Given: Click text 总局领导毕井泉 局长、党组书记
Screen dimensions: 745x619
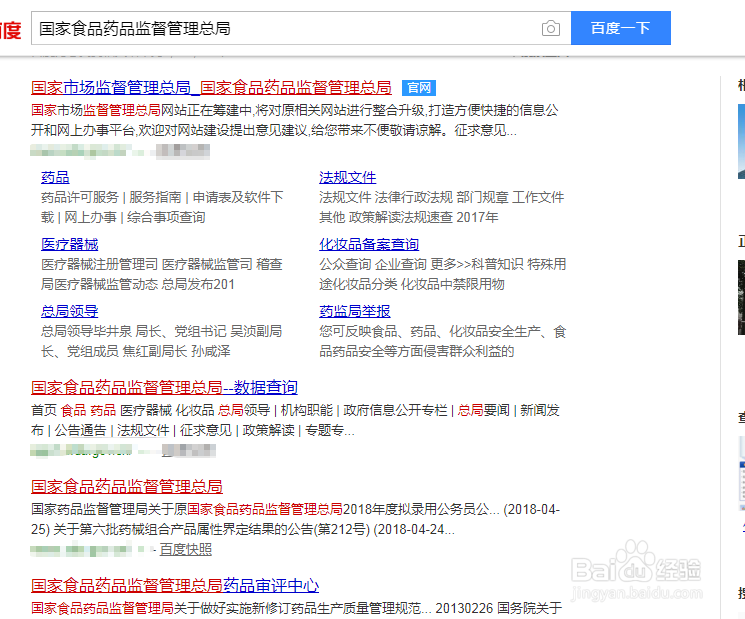Looking at the screenshot, I should 134,331.
